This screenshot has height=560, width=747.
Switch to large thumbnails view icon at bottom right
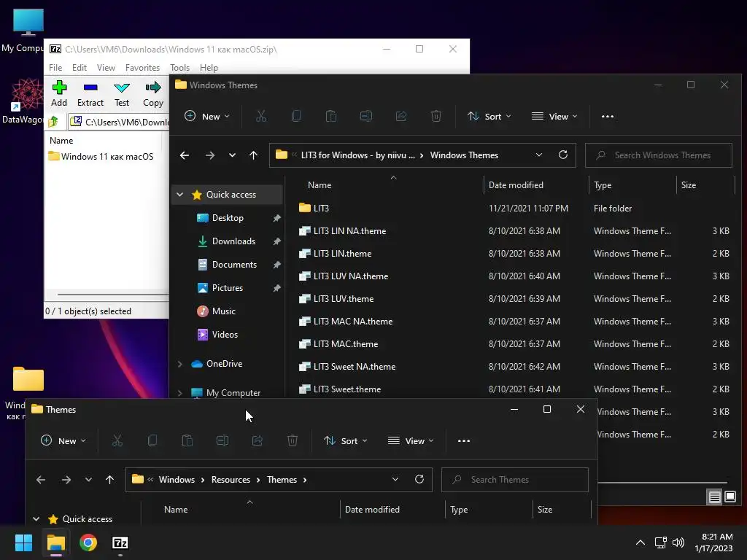pos(729,497)
